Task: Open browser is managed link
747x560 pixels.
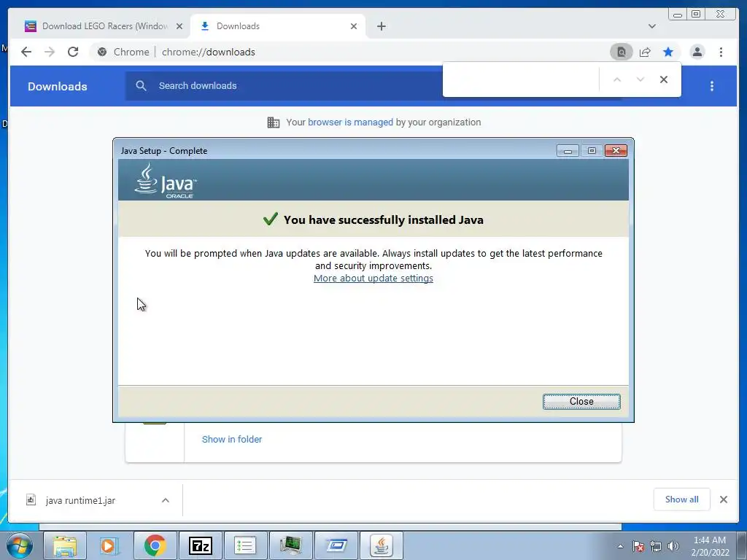Action: 350,122
